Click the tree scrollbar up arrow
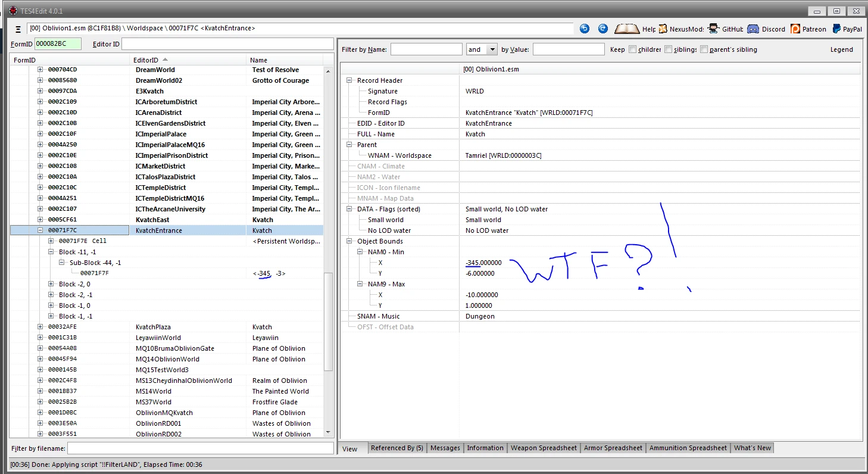 329,70
